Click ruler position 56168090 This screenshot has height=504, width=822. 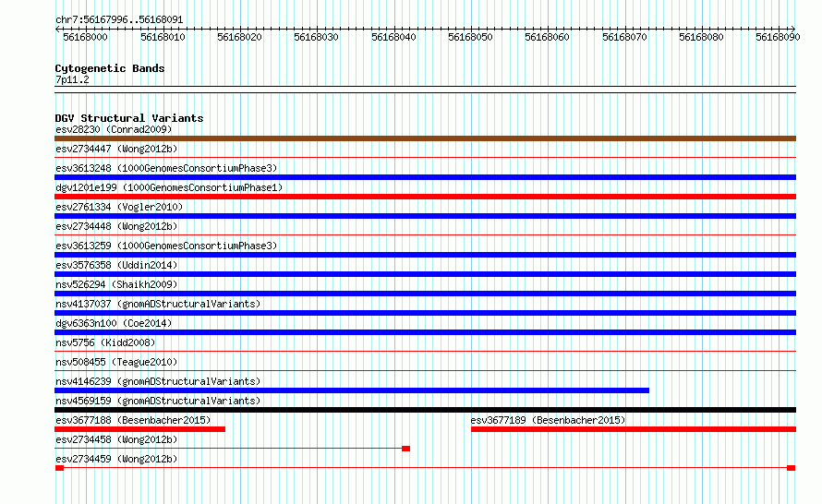pyautogui.click(x=778, y=37)
